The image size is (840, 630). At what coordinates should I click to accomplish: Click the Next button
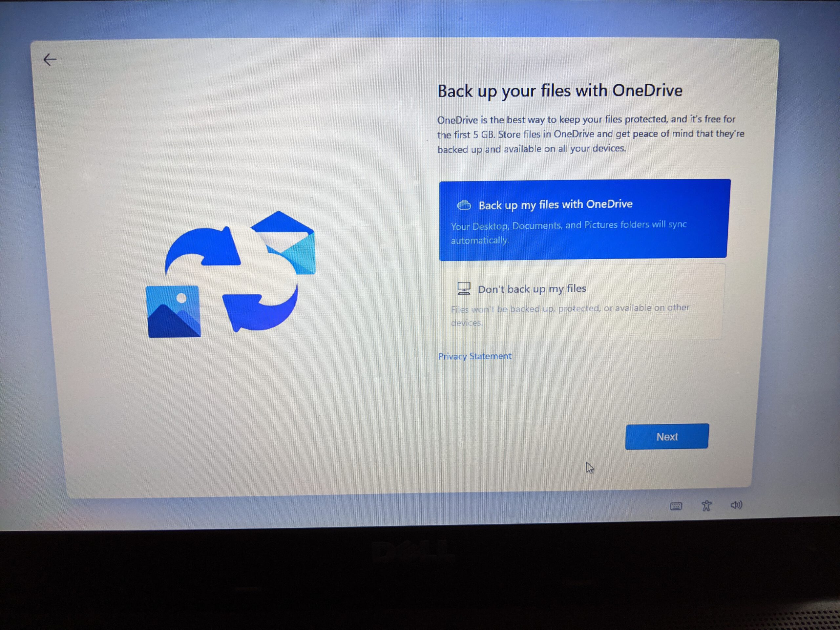[x=667, y=436]
